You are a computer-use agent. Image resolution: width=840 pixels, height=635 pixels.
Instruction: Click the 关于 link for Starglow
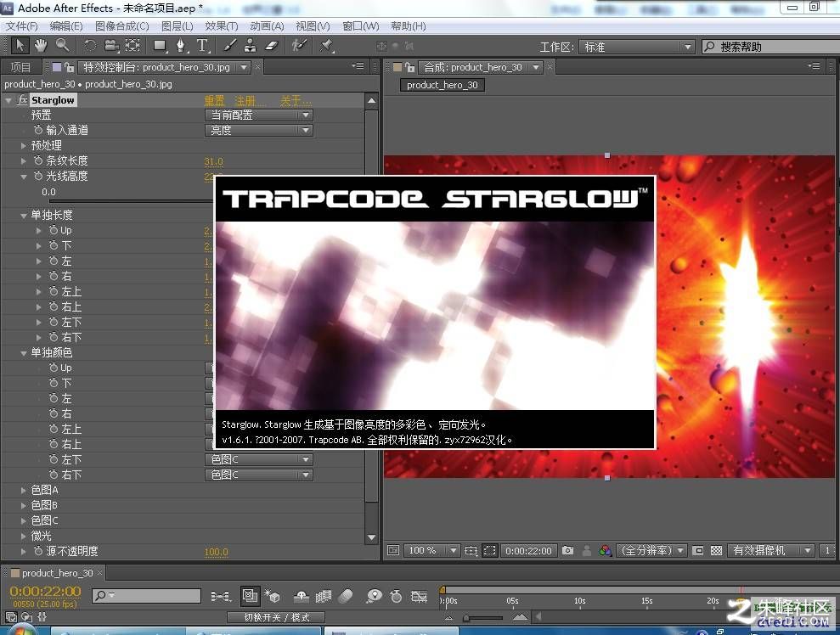click(296, 101)
